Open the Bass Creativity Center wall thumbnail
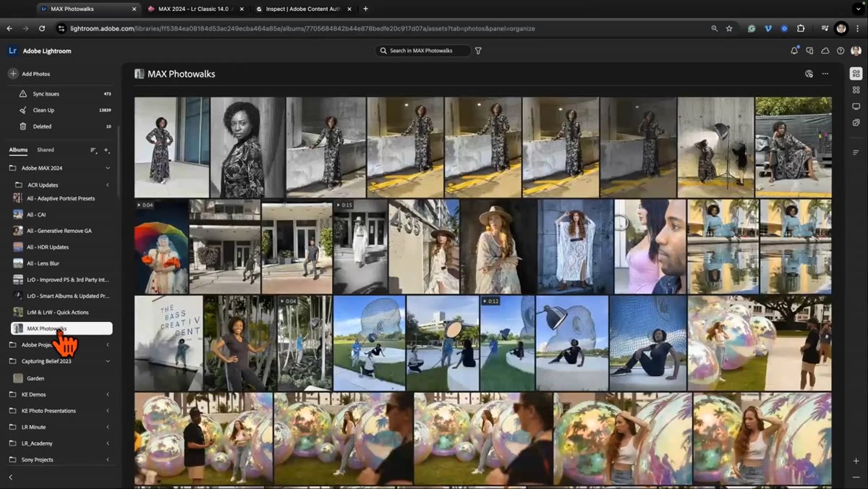Image resolution: width=868 pixels, height=489 pixels. (x=168, y=343)
